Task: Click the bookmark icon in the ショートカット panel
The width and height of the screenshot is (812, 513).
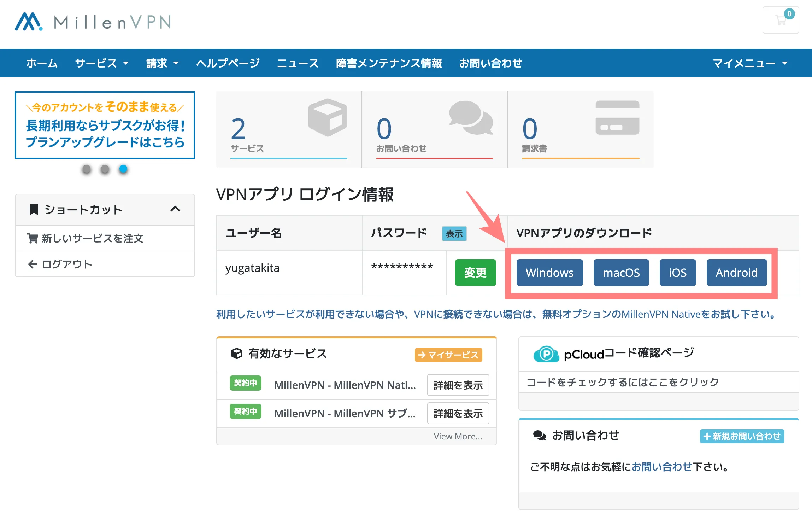Action: point(33,209)
